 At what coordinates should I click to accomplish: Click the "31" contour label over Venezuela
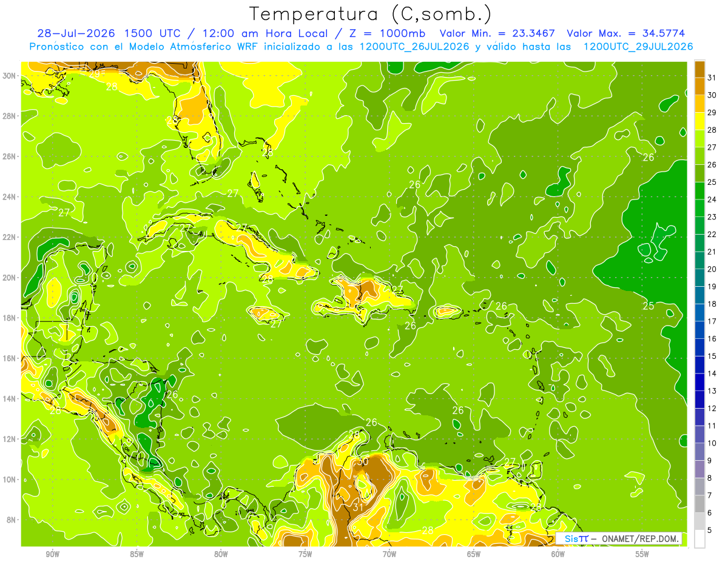(x=358, y=507)
